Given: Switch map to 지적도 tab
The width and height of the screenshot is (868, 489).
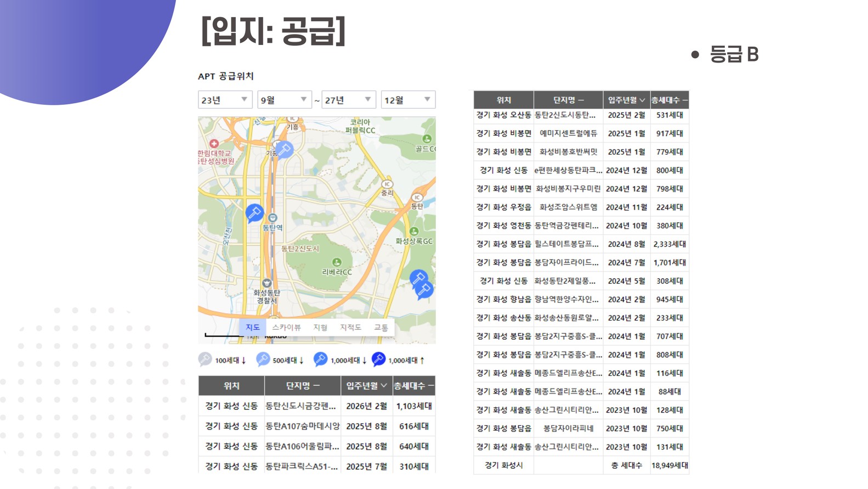Looking at the screenshot, I should pos(350,327).
